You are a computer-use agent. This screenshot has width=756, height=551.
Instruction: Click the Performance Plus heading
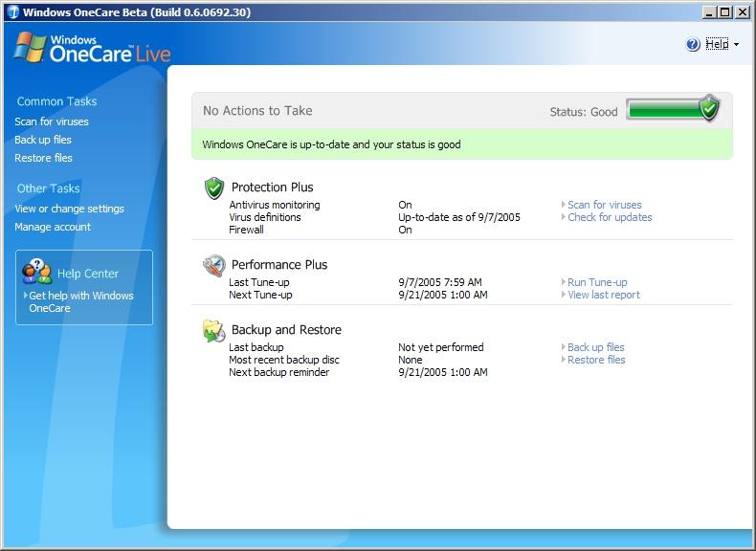tap(279, 265)
